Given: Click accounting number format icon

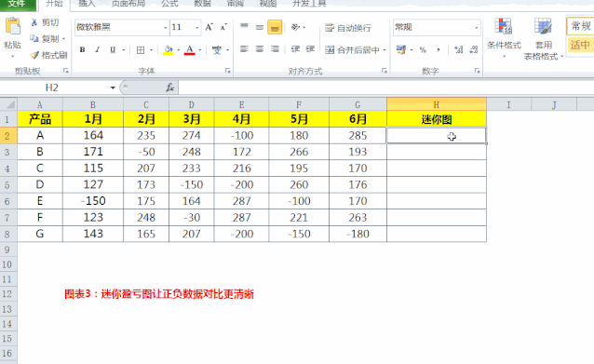Looking at the screenshot, I should [400, 49].
